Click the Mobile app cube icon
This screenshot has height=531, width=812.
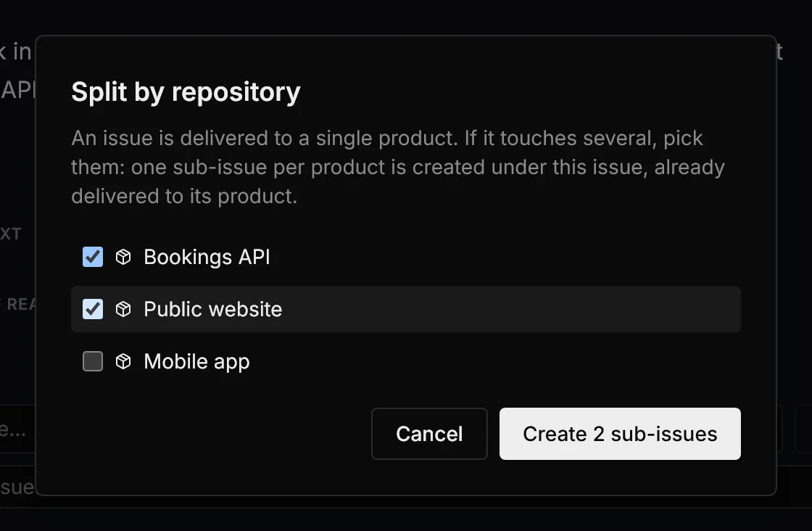click(123, 361)
